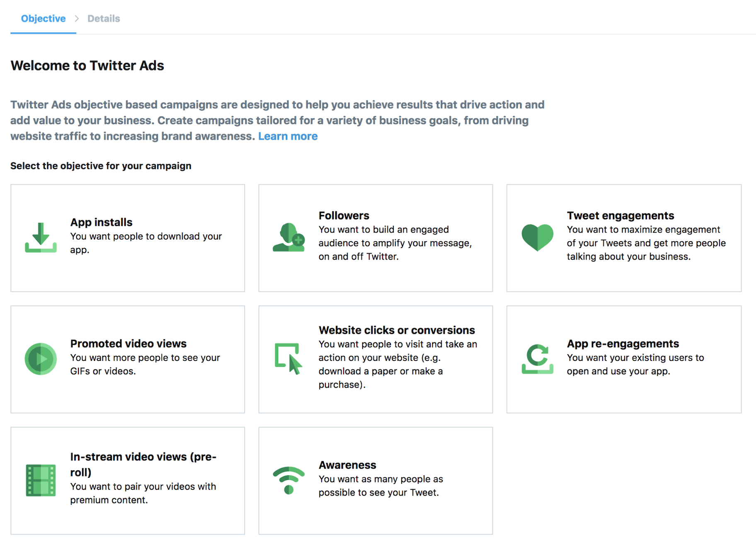Screen dimensions: 756x547
Task: Open the Details tab
Action: [x=104, y=19]
